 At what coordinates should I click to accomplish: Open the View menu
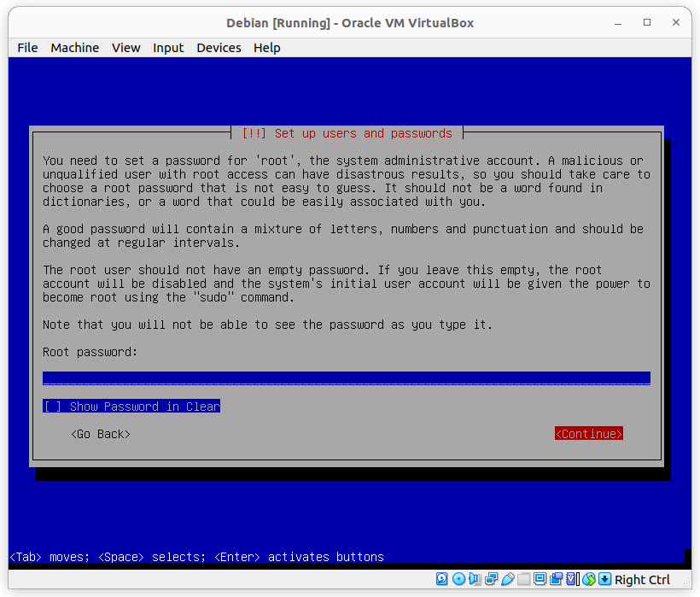(x=125, y=48)
